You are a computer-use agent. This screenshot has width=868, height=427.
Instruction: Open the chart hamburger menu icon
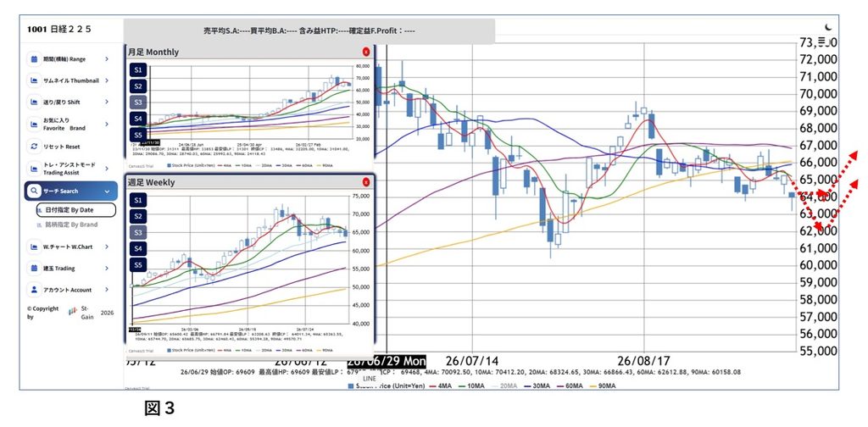(822, 41)
